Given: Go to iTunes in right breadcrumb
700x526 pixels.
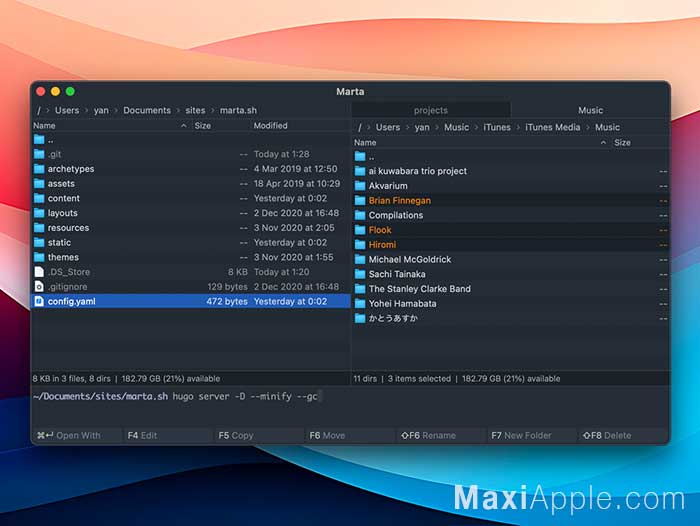Looking at the screenshot, I should pyautogui.click(x=497, y=127).
